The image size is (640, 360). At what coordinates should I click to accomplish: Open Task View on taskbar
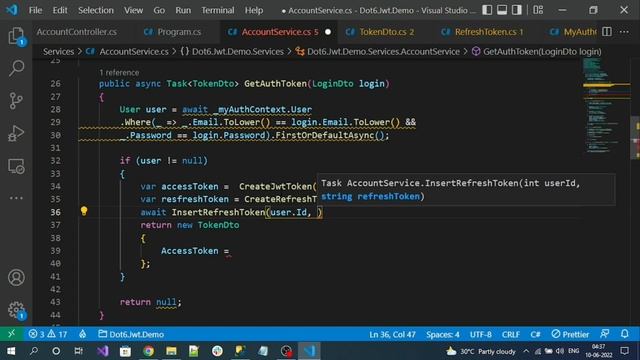(78, 351)
